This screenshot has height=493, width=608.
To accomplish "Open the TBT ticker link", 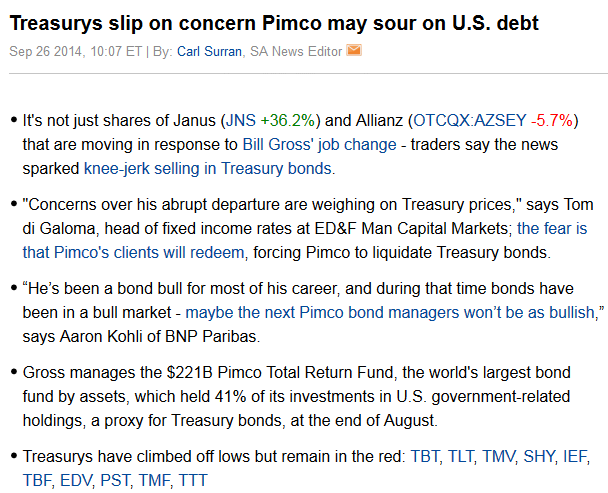I will point(425,457).
